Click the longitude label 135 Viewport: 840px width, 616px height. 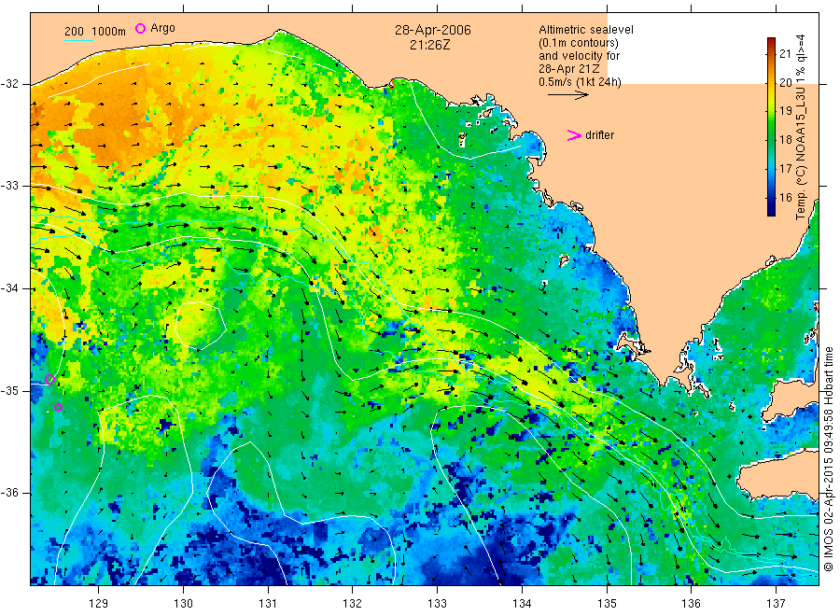607,604
